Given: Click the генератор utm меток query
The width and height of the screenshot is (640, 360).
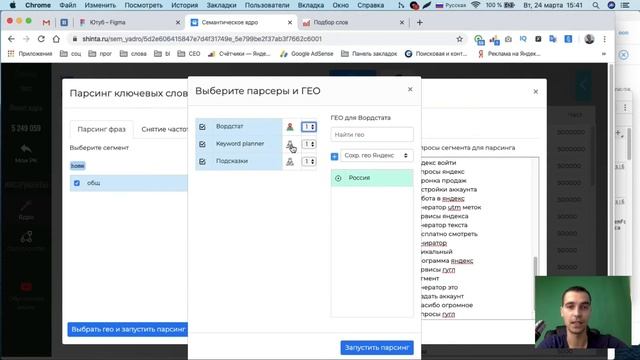Looking at the screenshot, I should [451, 207].
